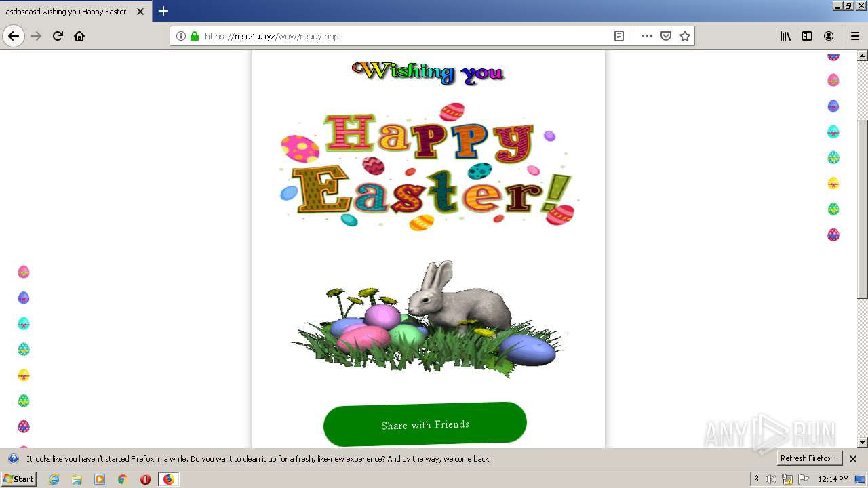Viewport: 868px width, 488px height.
Task: Open the Firefox home page
Action: tap(79, 36)
